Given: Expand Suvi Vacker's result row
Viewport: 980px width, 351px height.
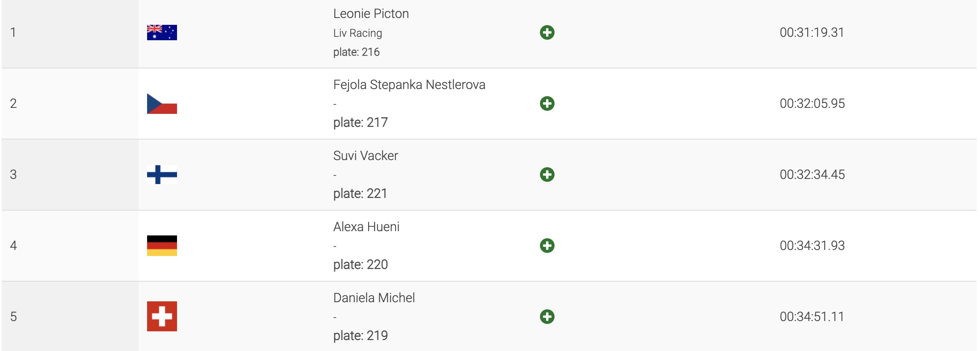Looking at the screenshot, I should click(547, 175).
